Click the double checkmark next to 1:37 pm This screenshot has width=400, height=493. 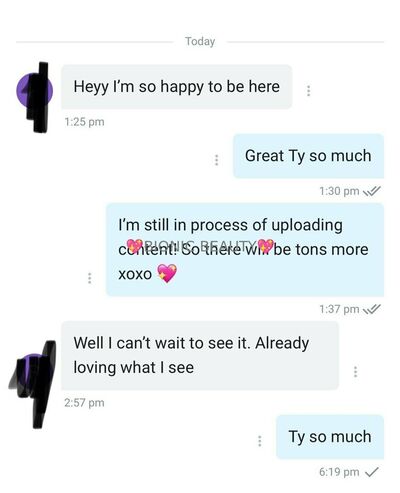tap(372, 309)
